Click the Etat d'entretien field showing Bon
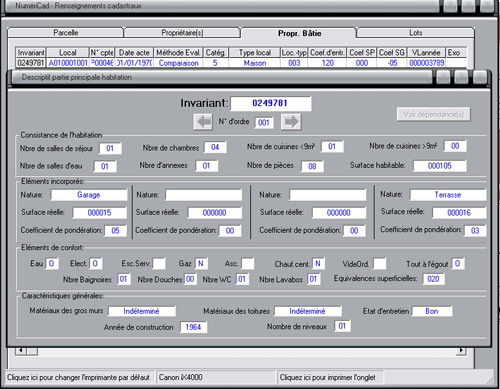This screenshot has height=389, width=500. tap(432, 311)
